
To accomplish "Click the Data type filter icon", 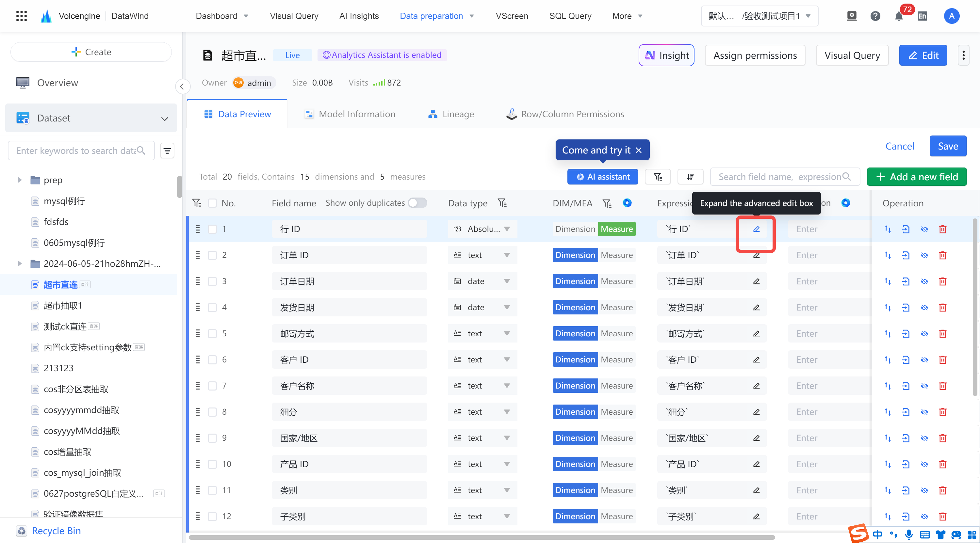I will click(502, 203).
